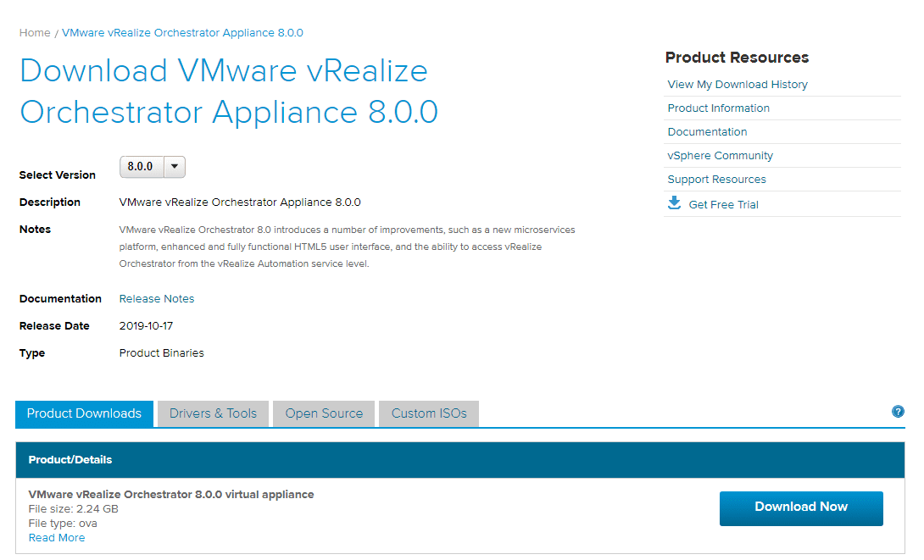Click the Download Now button
Viewport: 924px width, 560px height.
pyautogui.click(x=800, y=507)
